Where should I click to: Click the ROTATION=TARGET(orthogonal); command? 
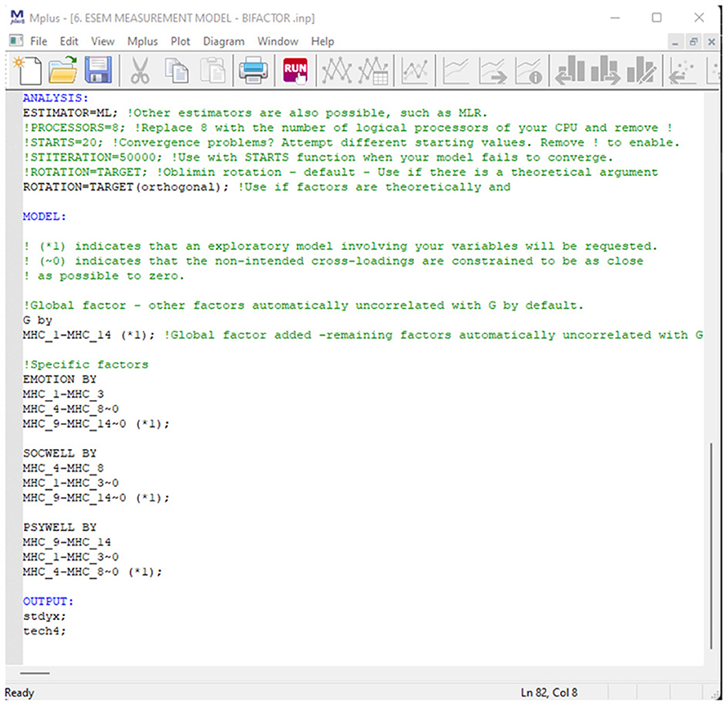click(126, 187)
